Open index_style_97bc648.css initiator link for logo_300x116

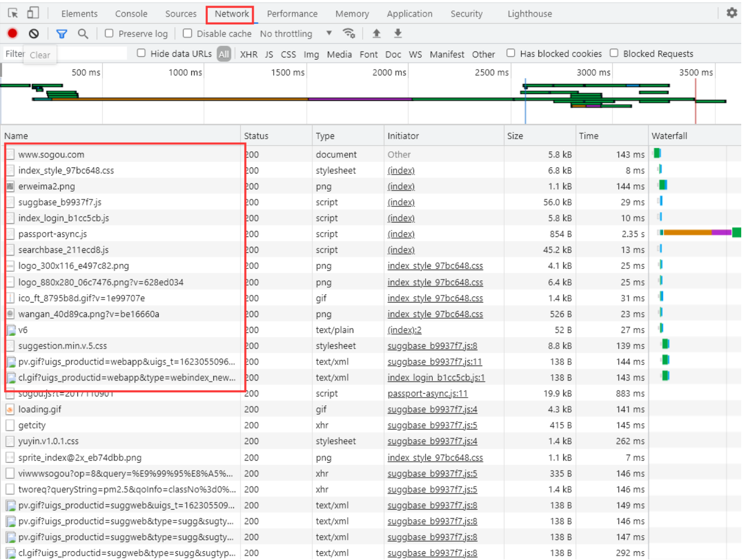point(435,266)
